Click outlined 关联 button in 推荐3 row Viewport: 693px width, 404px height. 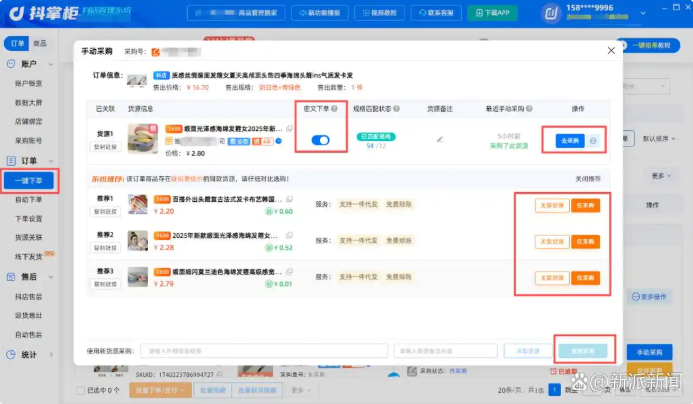click(552, 278)
